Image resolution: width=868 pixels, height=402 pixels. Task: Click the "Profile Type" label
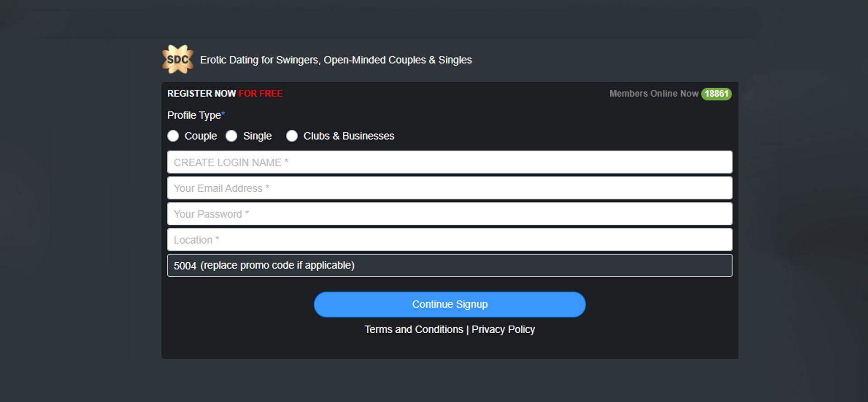(196, 115)
